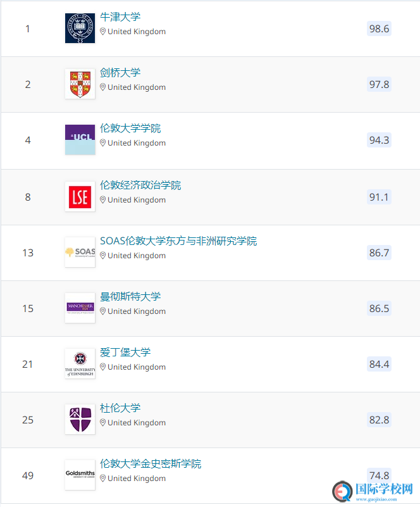Click rank number 4 for 伦敦大学学院
Image resolution: width=420 pixels, height=507 pixels.
[x=28, y=140]
